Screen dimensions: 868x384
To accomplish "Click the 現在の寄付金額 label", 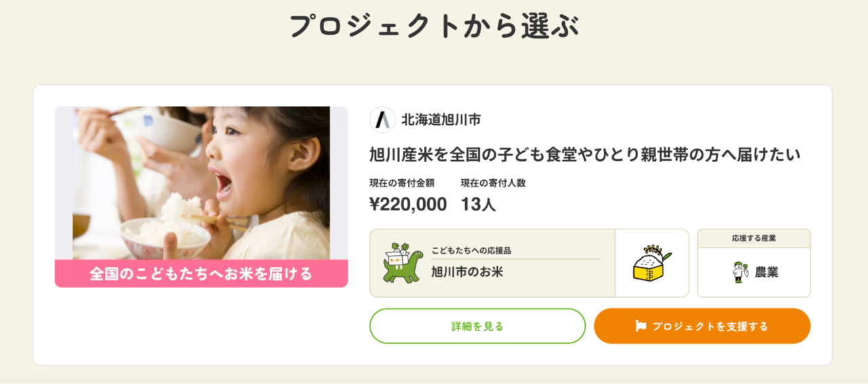I will click(x=402, y=183).
